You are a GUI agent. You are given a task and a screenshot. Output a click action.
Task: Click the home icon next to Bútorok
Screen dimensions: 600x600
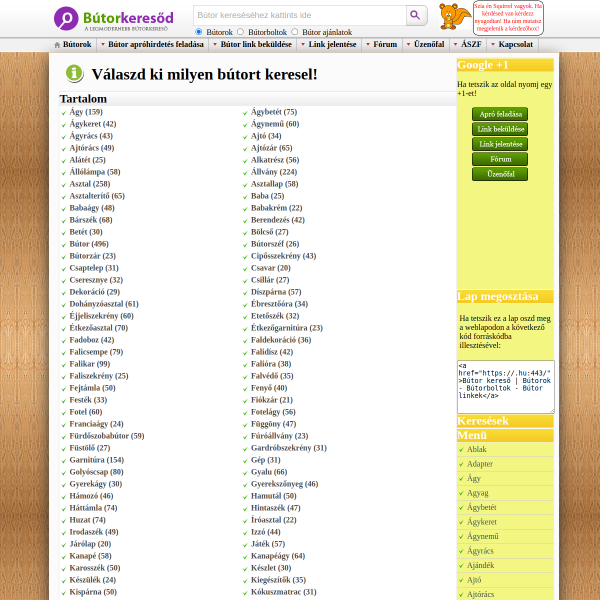point(57,45)
